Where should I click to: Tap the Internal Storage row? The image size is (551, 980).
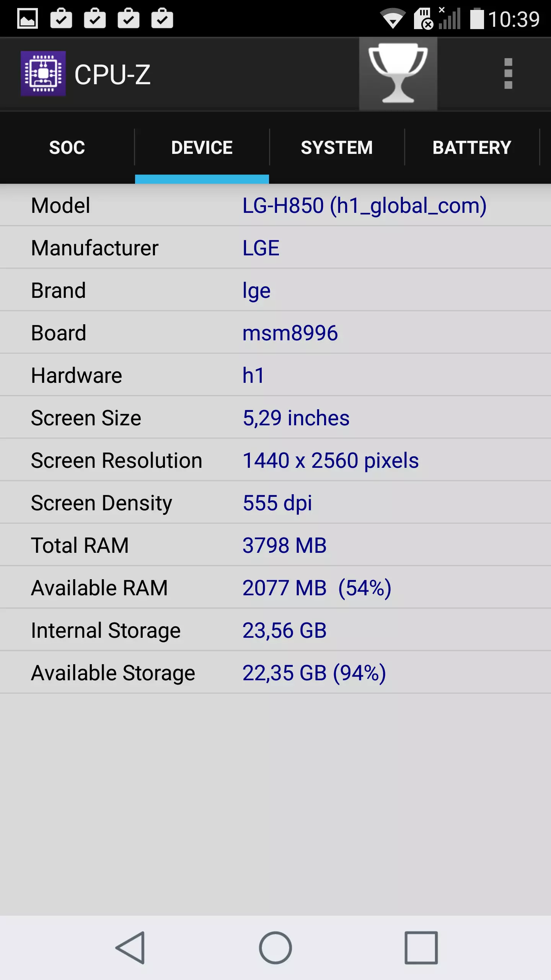275,630
